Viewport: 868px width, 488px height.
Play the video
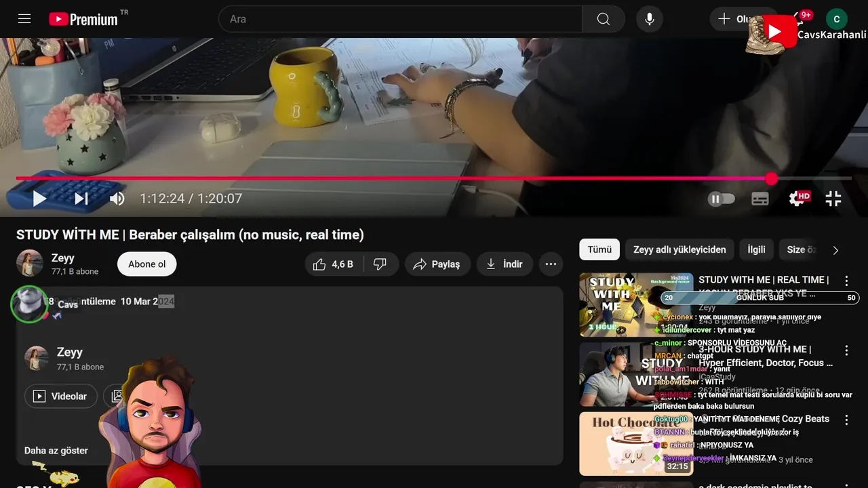39,199
